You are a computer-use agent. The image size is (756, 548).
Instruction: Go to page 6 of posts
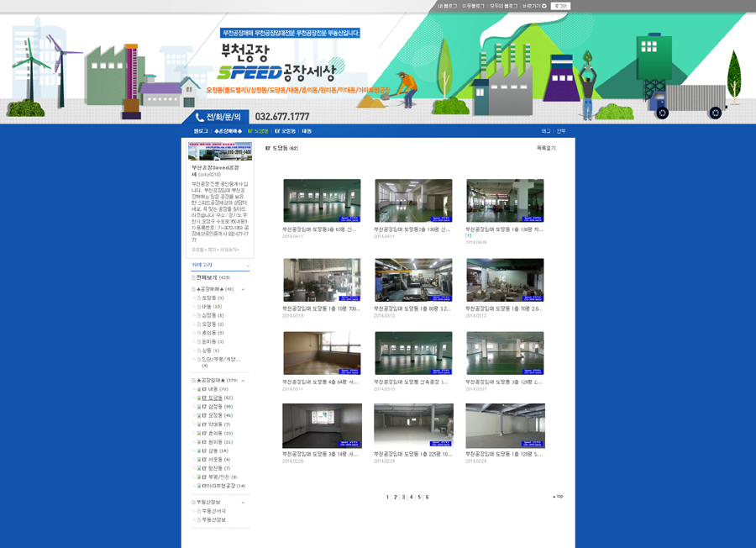coord(428,497)
